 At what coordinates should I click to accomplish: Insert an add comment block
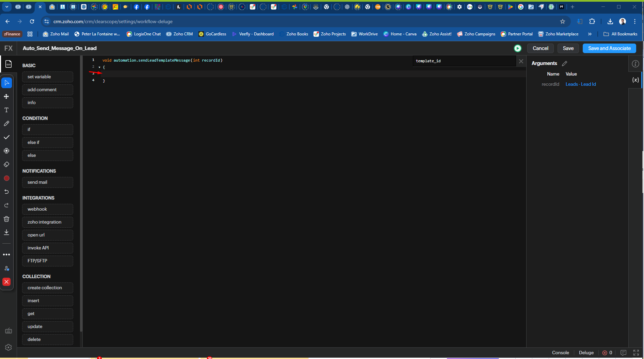[48, 90]
